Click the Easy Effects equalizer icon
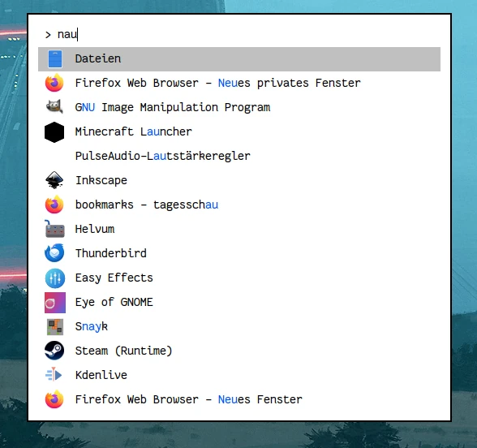477x448 pixels. pyautogui.click(x=55, y=278)
